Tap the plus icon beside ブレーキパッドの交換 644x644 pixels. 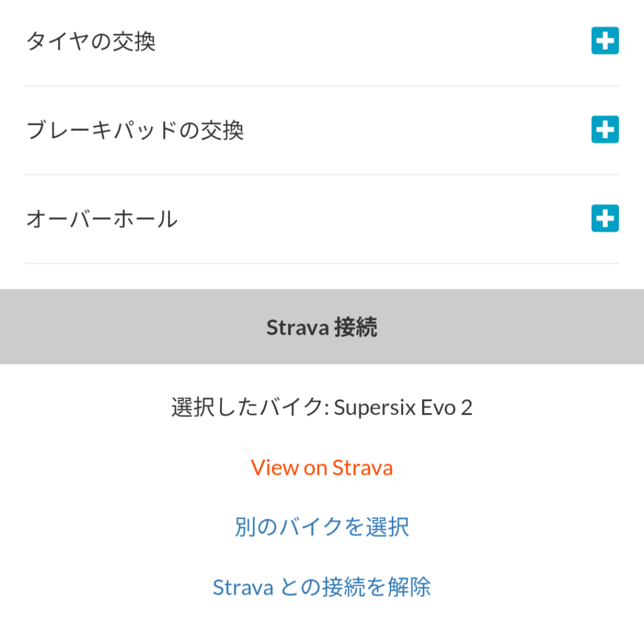pyautogui.click(x=605, y=130)
